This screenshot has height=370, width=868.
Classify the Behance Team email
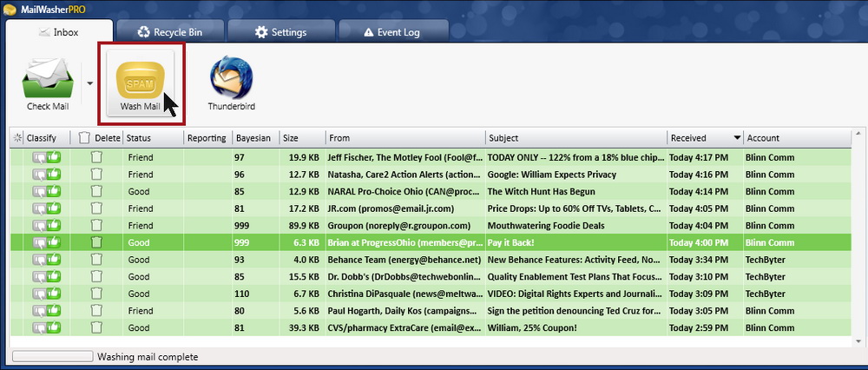pos(47,260)
